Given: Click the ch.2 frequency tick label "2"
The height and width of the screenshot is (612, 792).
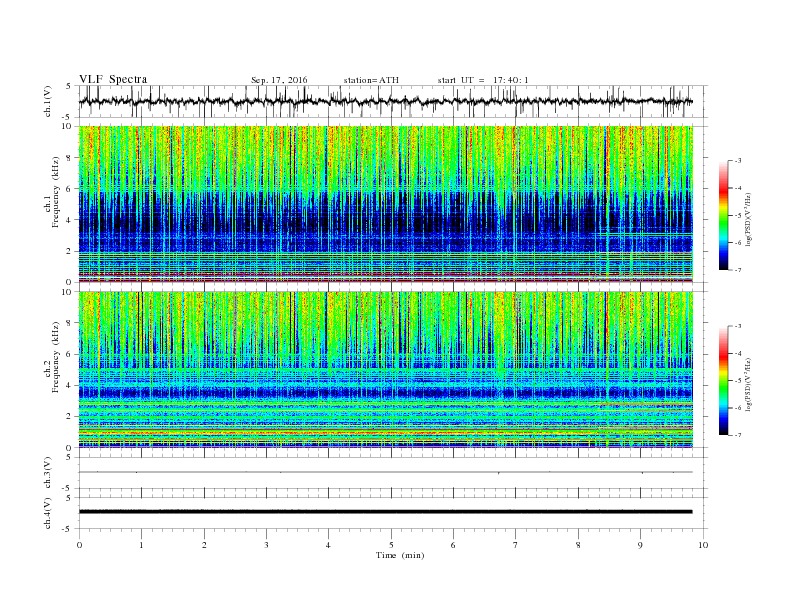Looking at the screenshot, I should click(x=70, y=417).
